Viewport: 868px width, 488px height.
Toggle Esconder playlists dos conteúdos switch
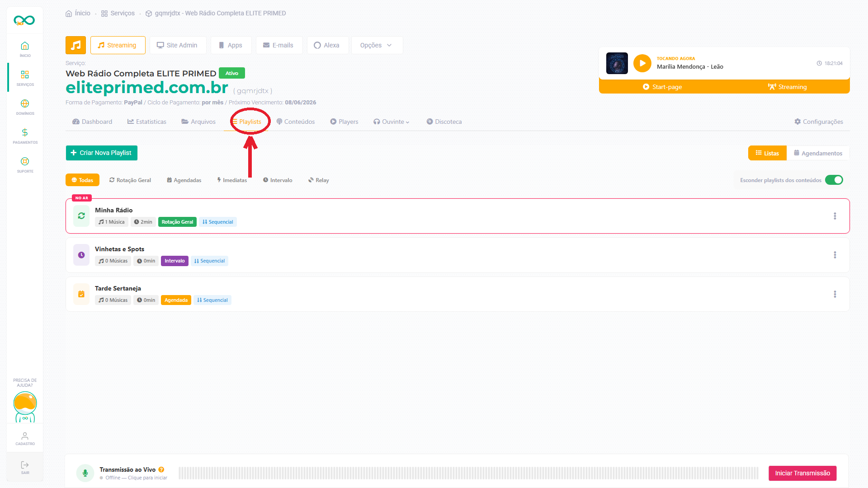point(834,180)
